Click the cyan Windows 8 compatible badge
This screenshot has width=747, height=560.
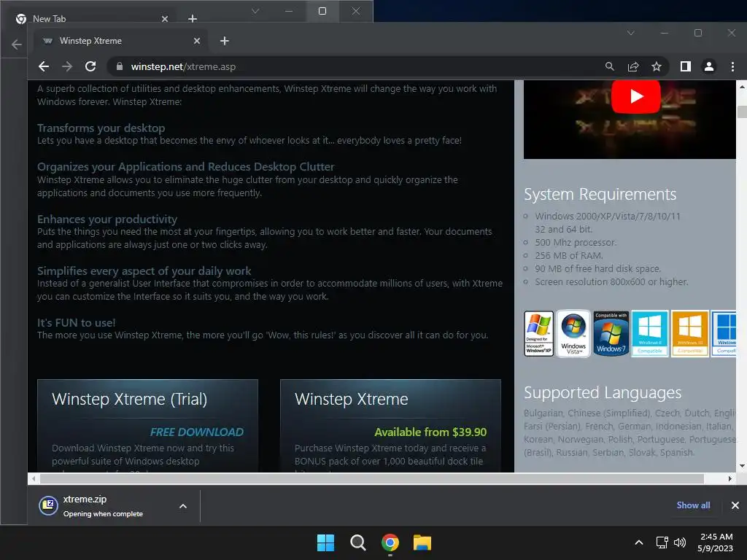[650, 334]
